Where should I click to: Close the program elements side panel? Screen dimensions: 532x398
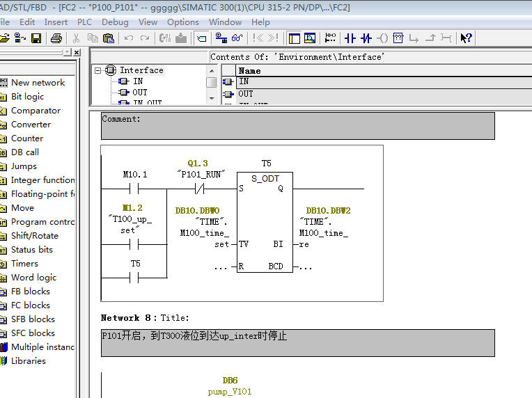77,53
